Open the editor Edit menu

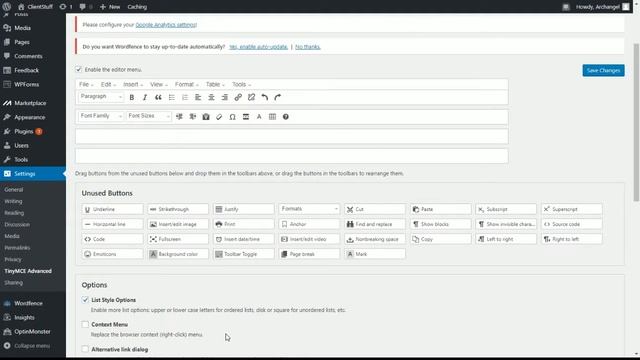tap(108, 84)
